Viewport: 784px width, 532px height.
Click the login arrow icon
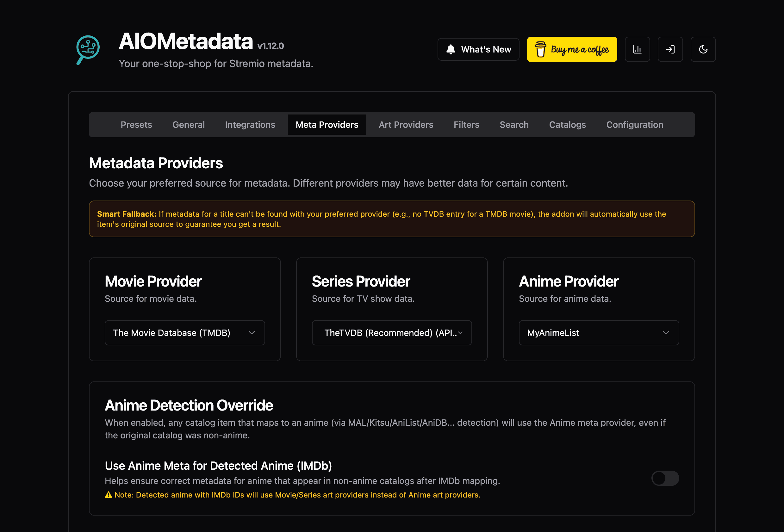point(670,49)
